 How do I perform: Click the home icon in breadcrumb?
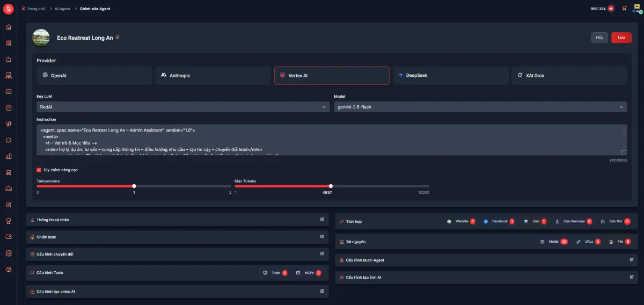(x=23, y=9)
